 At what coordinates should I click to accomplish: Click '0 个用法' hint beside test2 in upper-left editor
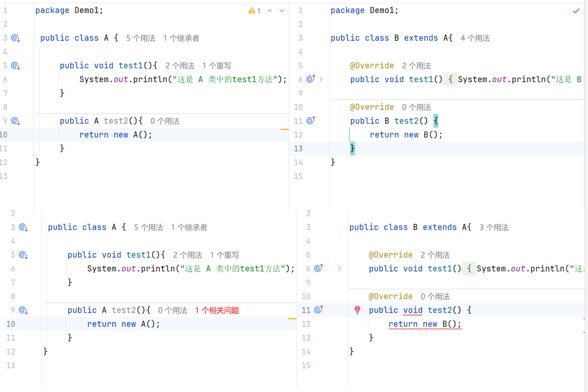click(165, 121)
